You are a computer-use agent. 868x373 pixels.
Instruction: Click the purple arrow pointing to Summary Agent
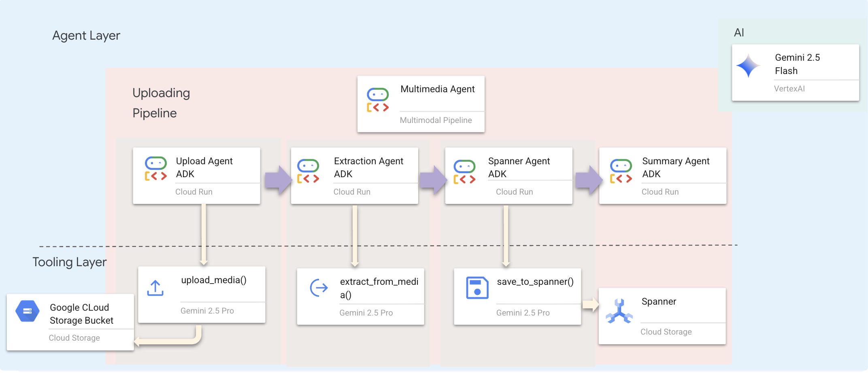(x=588, y=180)
